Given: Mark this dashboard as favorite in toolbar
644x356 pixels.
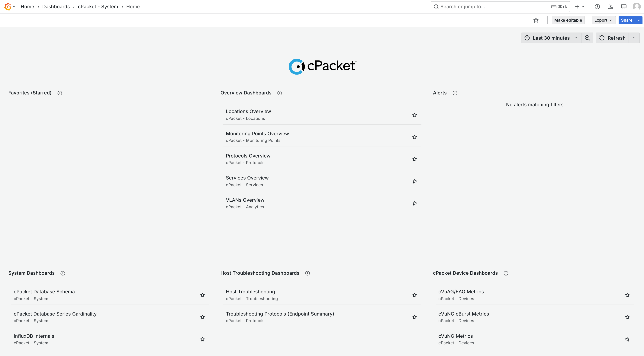Looking at the screenshot, I should pos(536,20).
